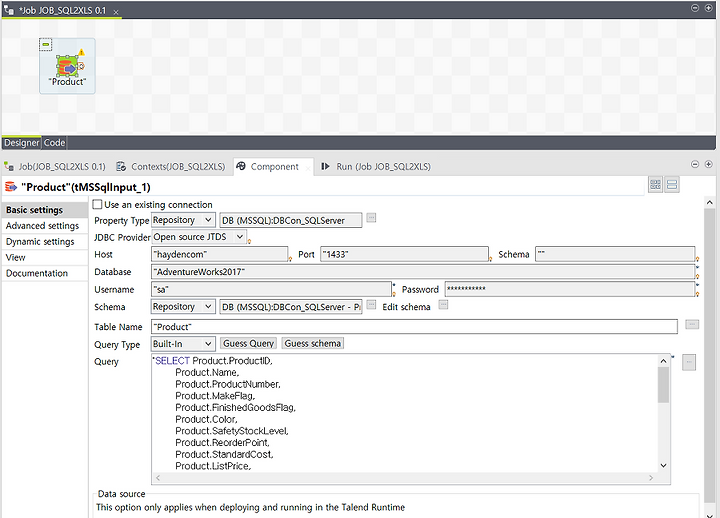Image resolution: width=720 pixels, height=518 pixels.
Task: Open the Job(JOB_SQL2XLS 0.1) tab
Action: coord(55,167)
